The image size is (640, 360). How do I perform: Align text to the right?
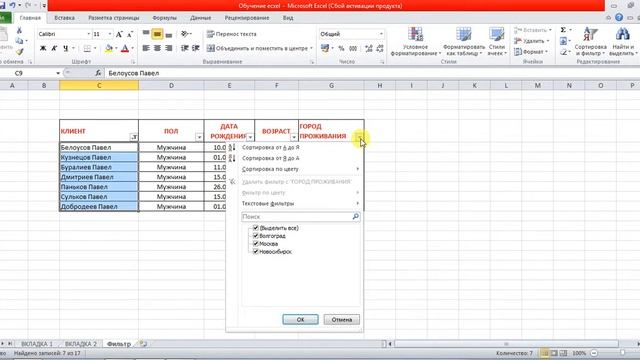[169, 48]
